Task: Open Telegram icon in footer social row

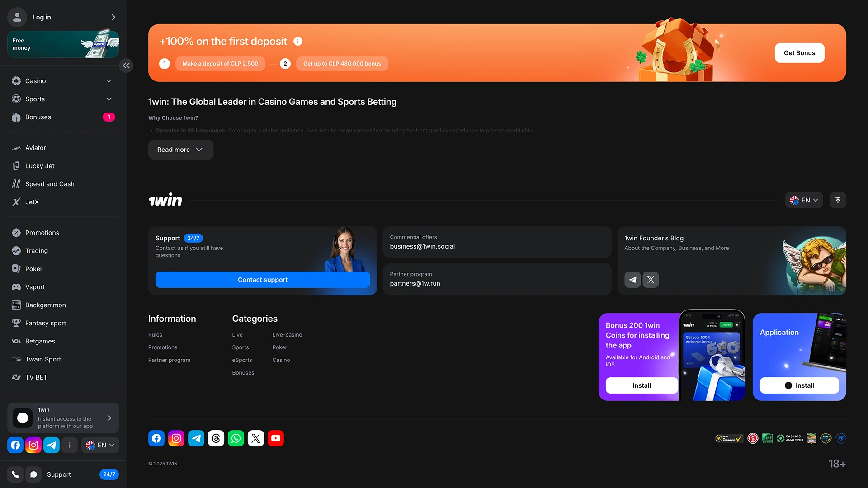Action: [196, 438]
